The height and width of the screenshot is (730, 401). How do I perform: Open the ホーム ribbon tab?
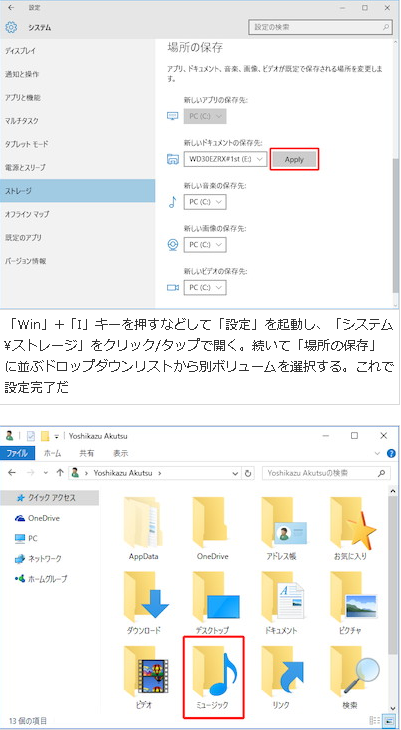[52, 453]
